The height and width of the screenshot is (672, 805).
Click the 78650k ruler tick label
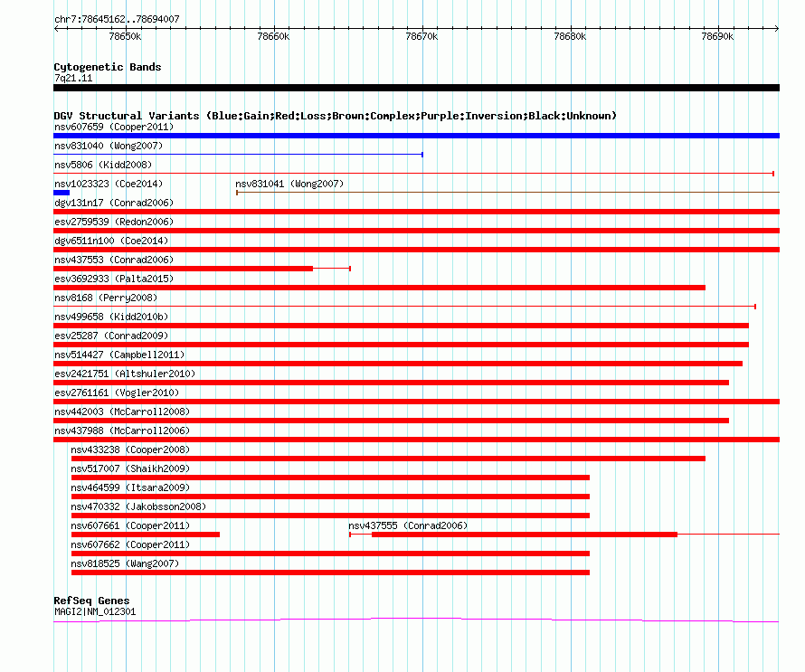[x=125, y=36]
